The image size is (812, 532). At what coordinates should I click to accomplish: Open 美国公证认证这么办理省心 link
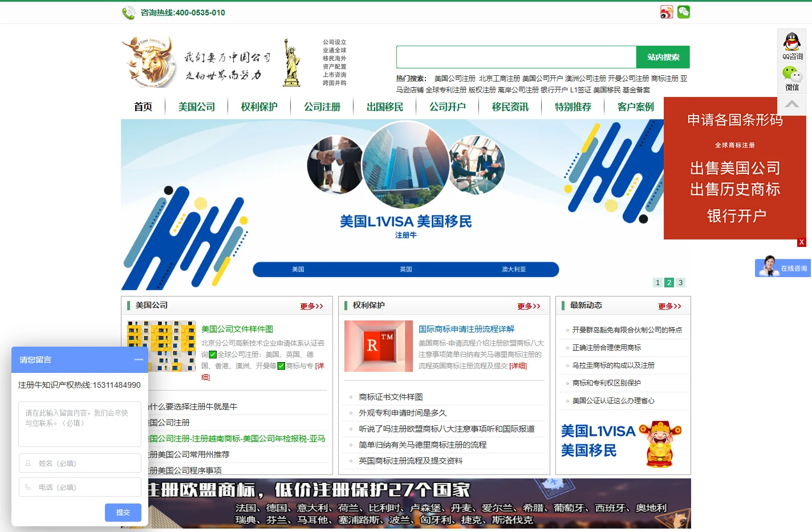(614, 401)
